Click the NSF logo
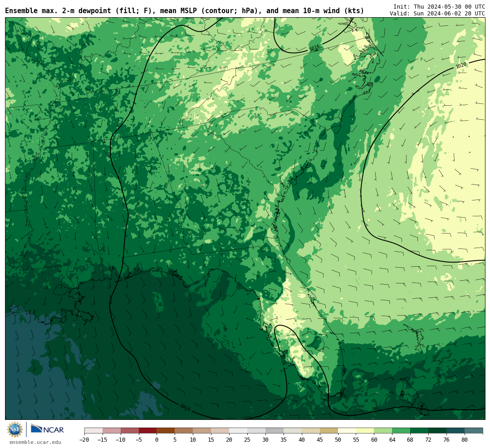490x448 pixels. [x=15, y=429]
